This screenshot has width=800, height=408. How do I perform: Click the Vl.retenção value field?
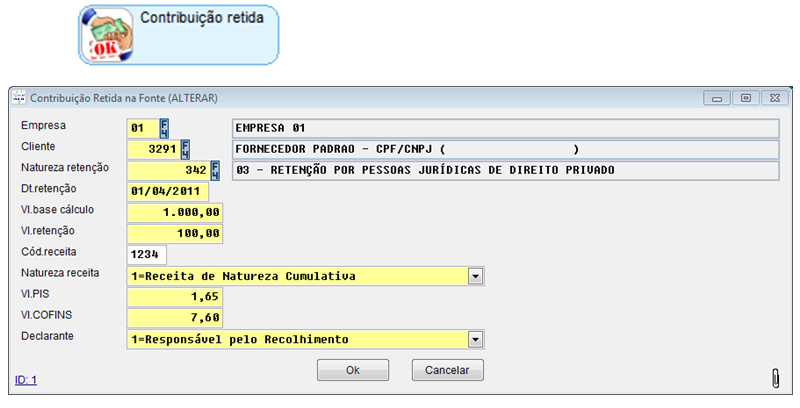[x=175, y=233]
